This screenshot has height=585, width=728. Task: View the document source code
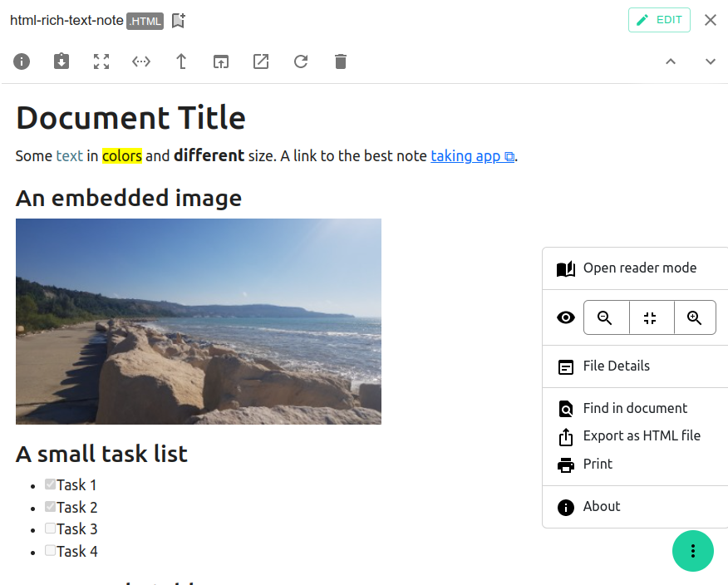141,61
